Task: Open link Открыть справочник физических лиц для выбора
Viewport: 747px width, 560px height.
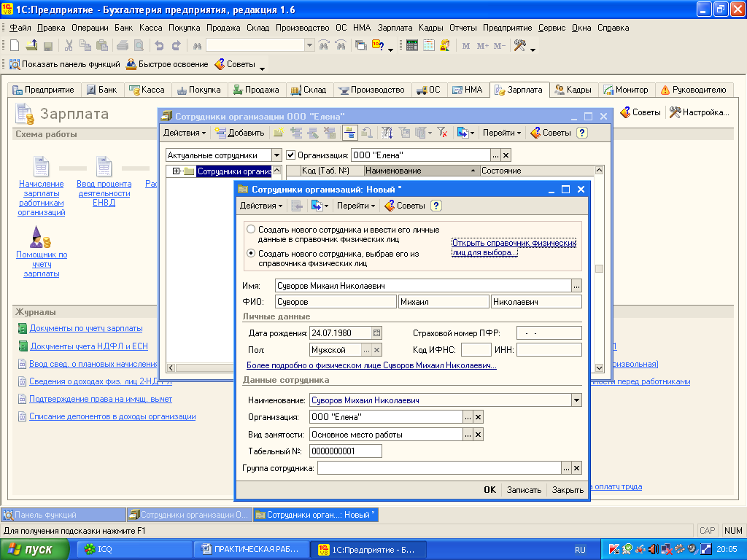Action: point(514,248)
